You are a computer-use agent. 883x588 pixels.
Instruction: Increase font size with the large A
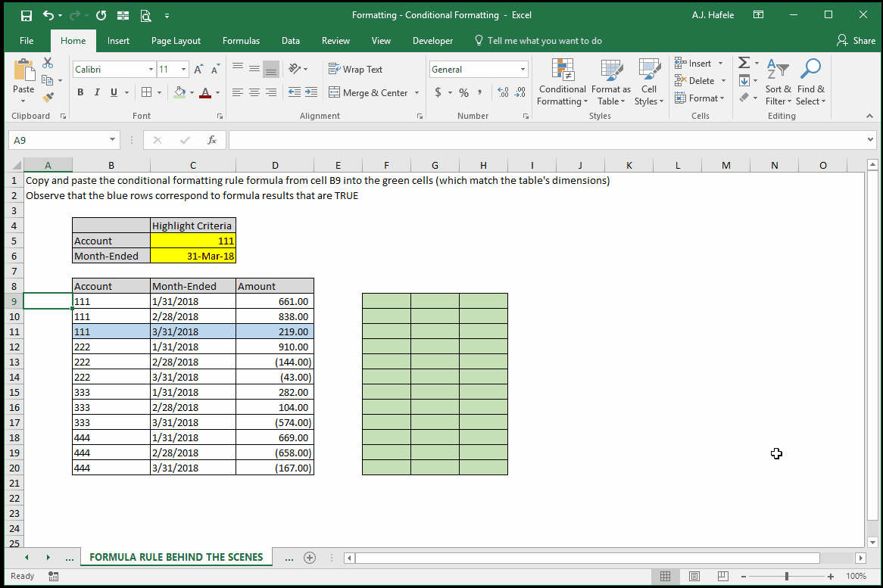(198, 69)
